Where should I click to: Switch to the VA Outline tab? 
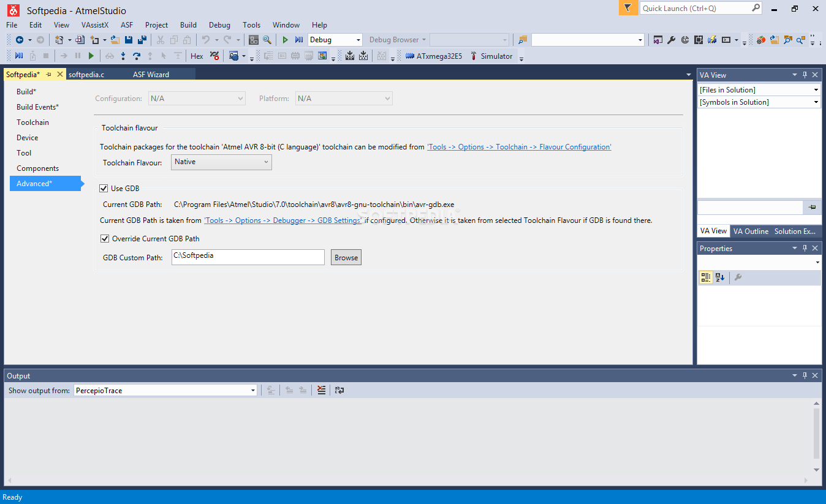point(751,231)
